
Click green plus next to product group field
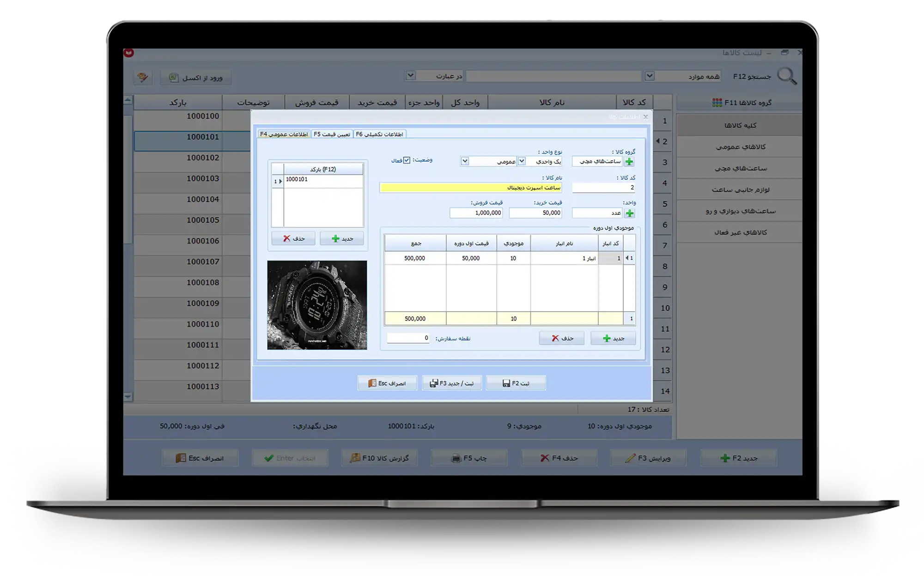click(629, 161)
